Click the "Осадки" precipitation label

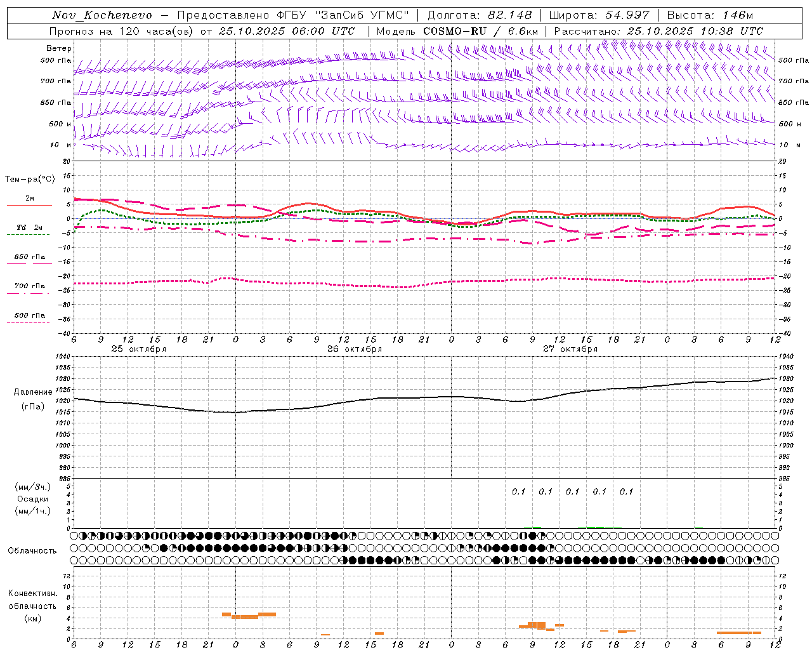pyautogui.click(x=33, y=499)
